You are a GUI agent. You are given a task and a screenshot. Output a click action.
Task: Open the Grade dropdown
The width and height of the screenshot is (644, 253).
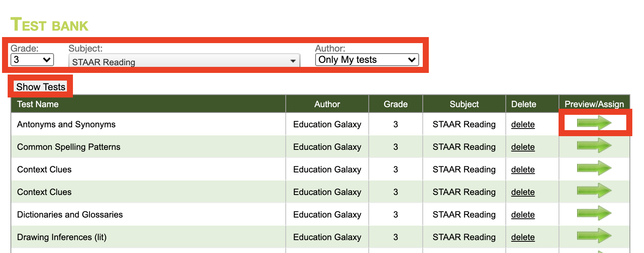click(x=32, y=60)
